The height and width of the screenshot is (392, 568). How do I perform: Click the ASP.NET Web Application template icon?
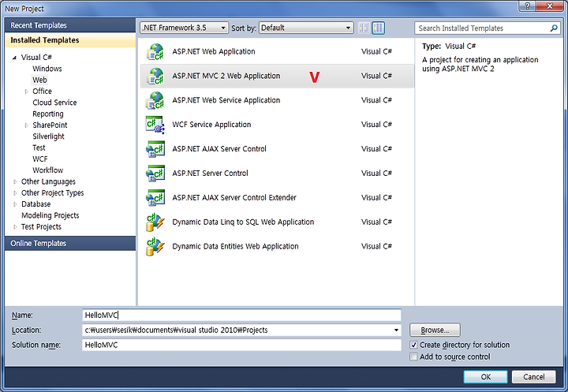click(155, 52)
